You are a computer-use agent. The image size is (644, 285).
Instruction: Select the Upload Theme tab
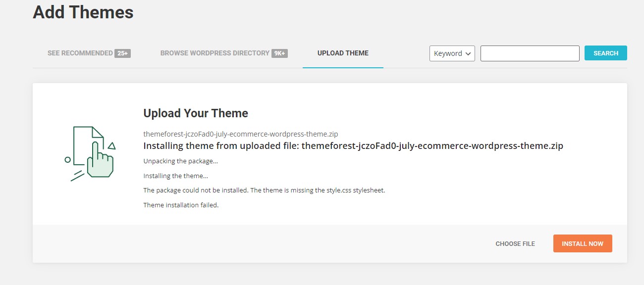tap(343, 53)
